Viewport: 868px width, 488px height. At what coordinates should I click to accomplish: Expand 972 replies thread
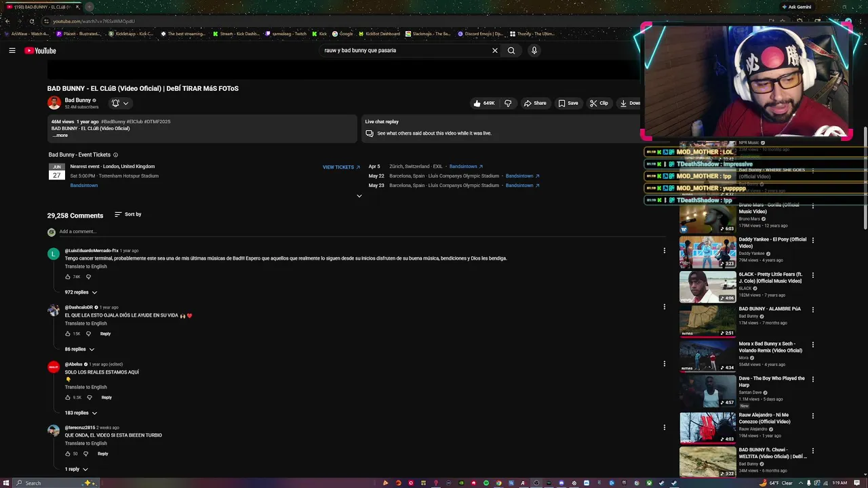coord(81,292)
